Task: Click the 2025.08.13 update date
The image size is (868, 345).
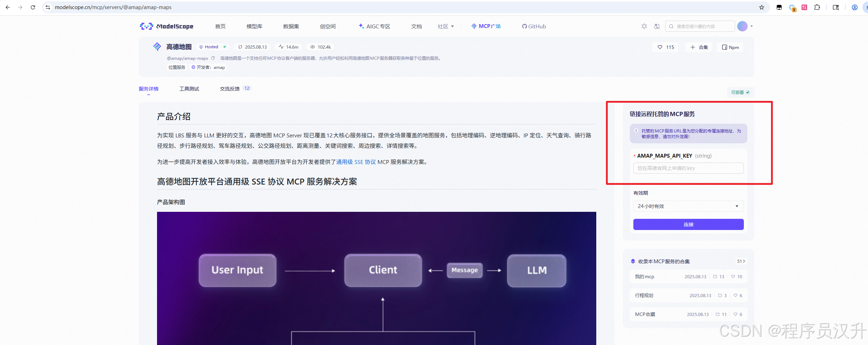Action: (252, 47)
